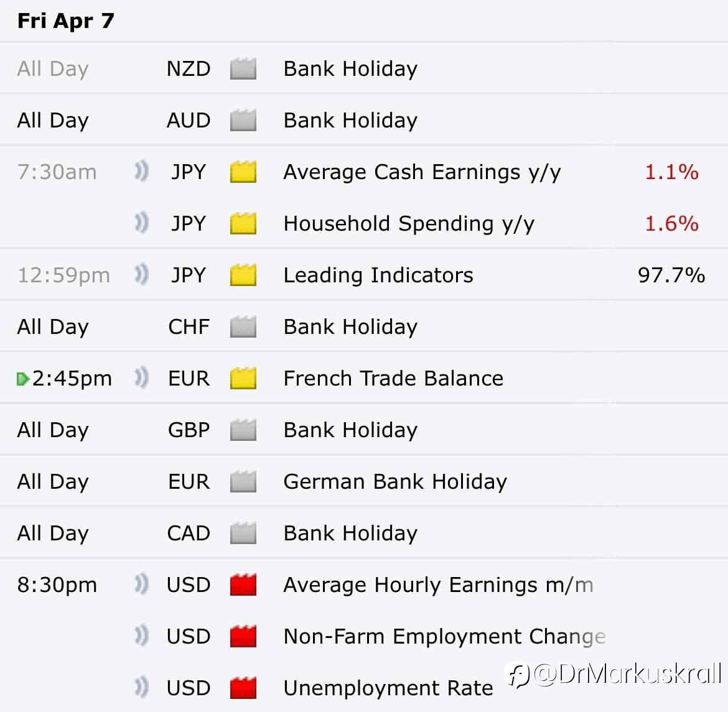Click gray impact icon for German Bank Holiday
Image resolution: width=728 pixels, height=712 pixels.
tap(243, 482)
